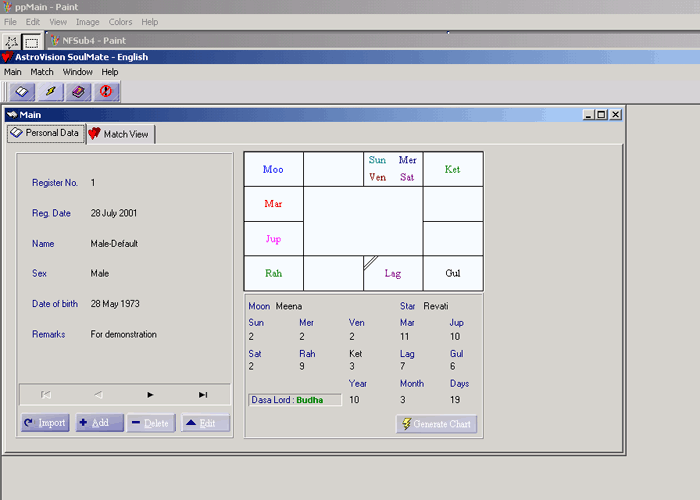Open the AstroVision Main menu

pos(12,72)
